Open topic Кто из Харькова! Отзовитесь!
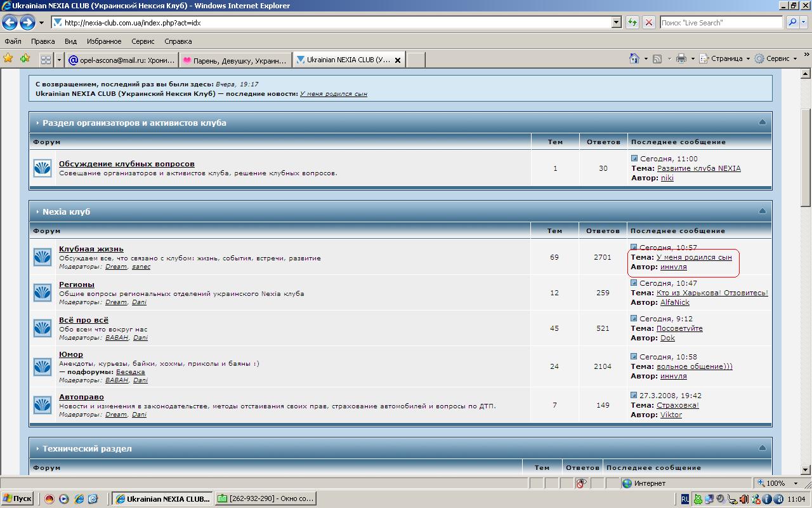This screenshot has height=508, width=812. pos(712,293)
